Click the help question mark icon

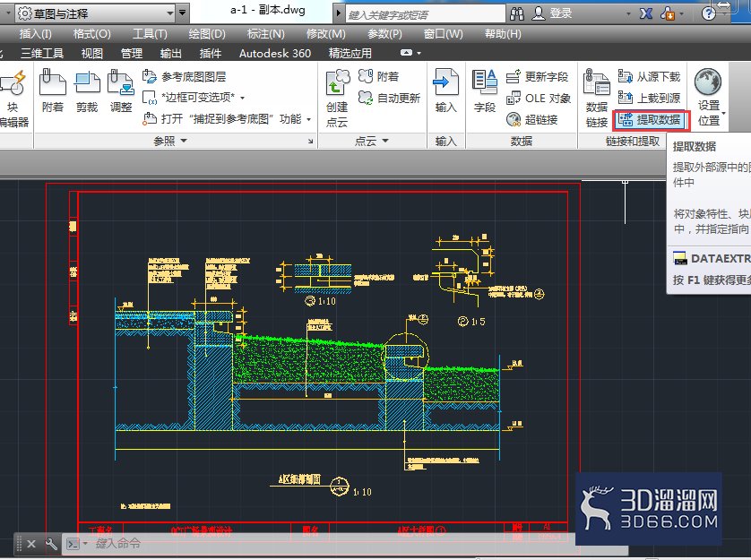point(708,13)
